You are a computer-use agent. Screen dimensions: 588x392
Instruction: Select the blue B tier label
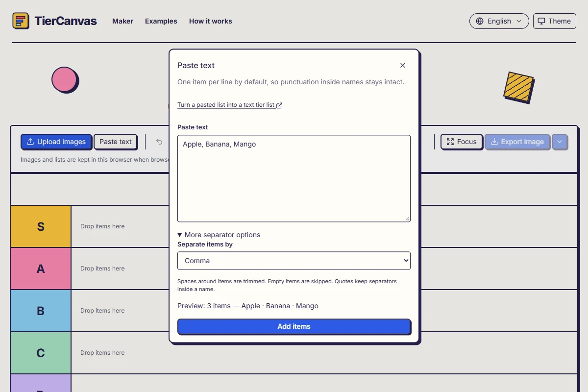point(41,311)
